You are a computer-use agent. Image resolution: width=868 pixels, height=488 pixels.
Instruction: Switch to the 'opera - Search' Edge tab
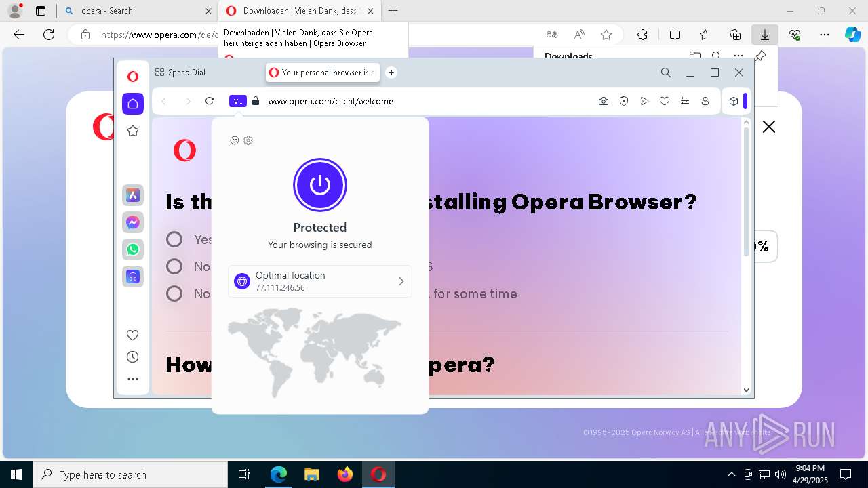pos(138,11)
